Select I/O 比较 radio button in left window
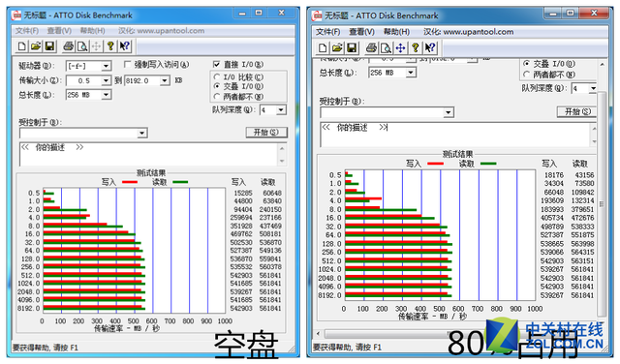620x364 pixels. tap(217, 76)
